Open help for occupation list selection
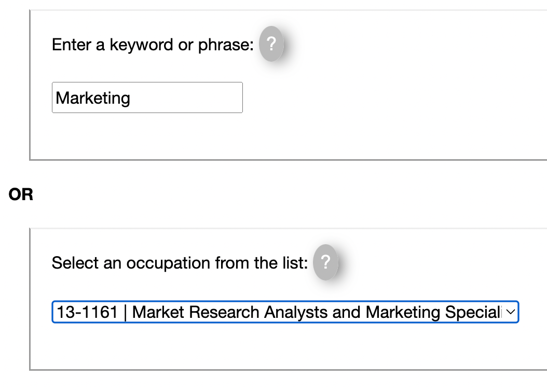This screenshot has width=547, height=392. [325, 262]
